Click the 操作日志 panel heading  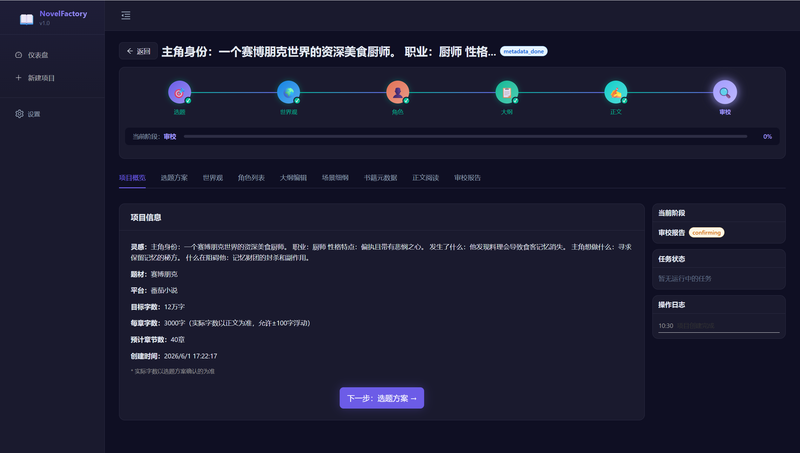point(671,305)
